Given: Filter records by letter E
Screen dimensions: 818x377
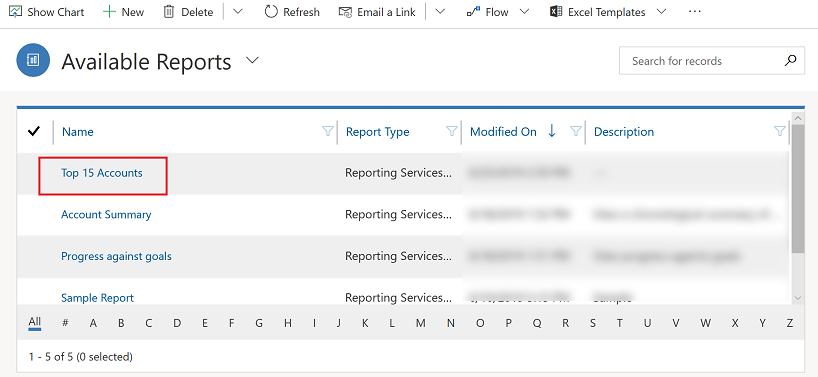Looking at the screenshot, I should pos(204,323).
